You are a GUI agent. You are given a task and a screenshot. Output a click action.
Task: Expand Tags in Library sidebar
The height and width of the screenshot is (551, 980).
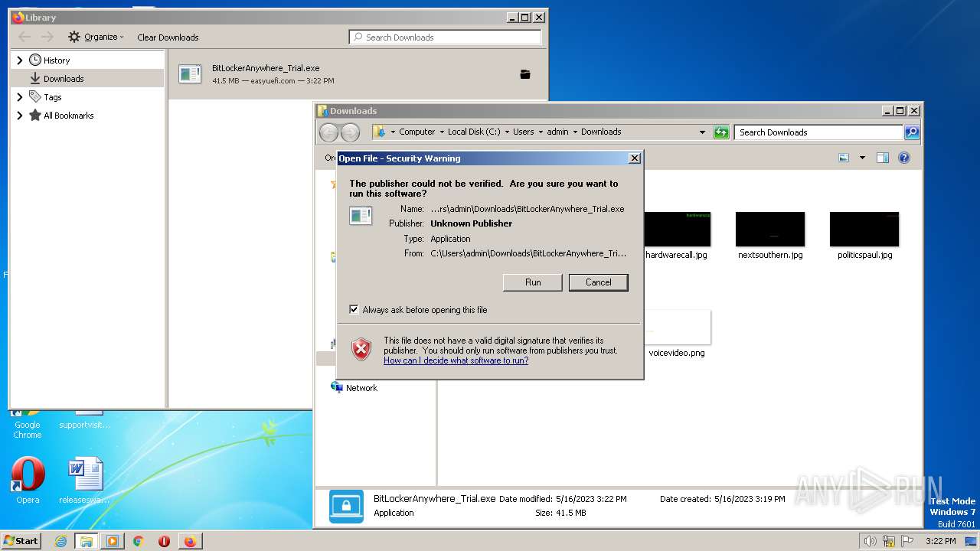(x=20, y=97)
